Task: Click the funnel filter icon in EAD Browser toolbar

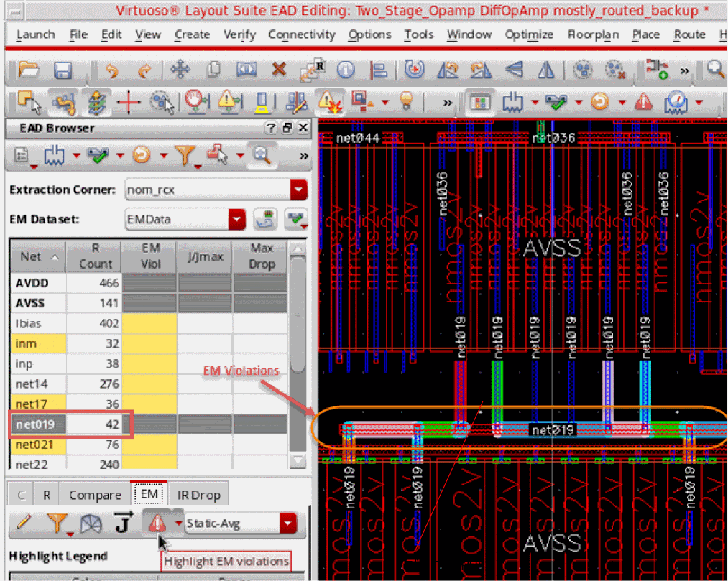Action: click(x=185, y=154)
